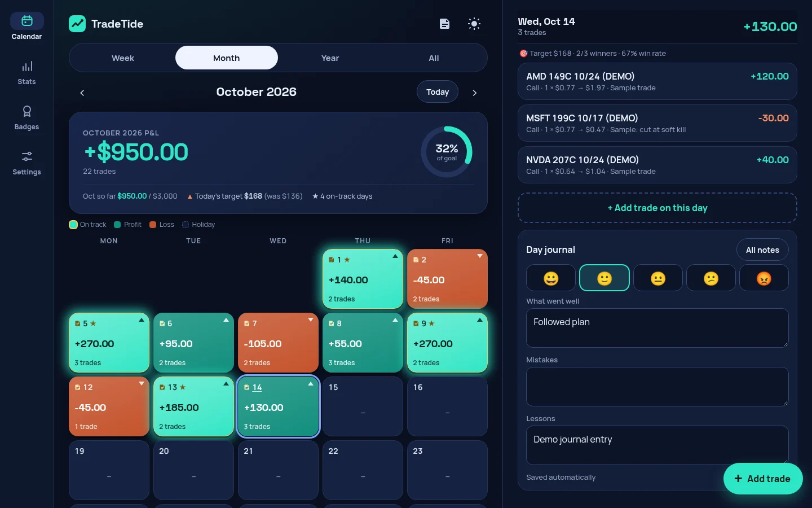Go to next month arrow
Viewport: 812px width, 508px height.
(x=474, y=93)
